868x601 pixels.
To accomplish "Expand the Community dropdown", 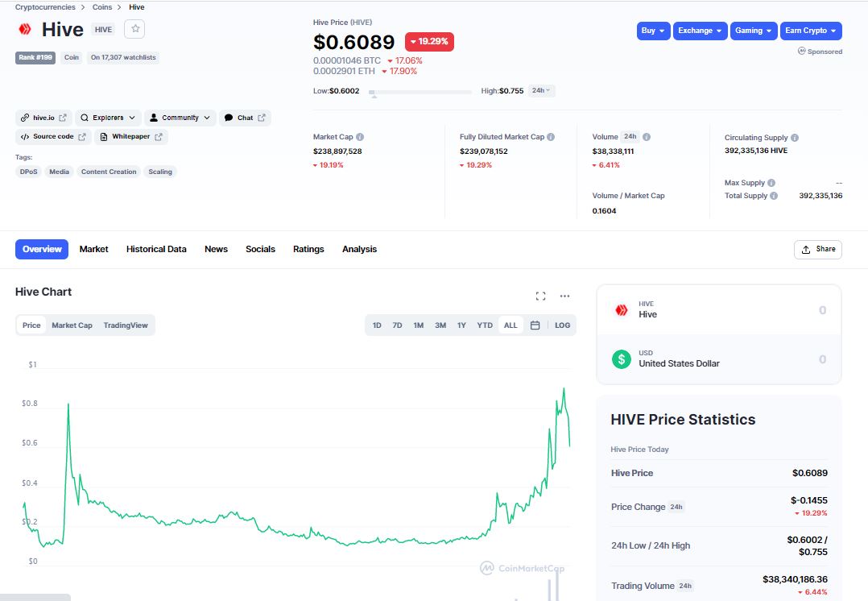I will click(180, 118).
